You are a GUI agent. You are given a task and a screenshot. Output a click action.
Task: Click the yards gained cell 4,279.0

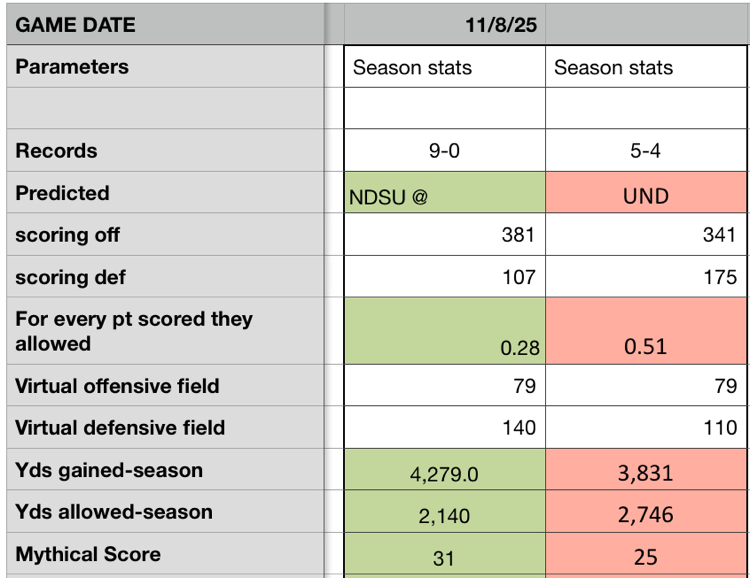445,473
